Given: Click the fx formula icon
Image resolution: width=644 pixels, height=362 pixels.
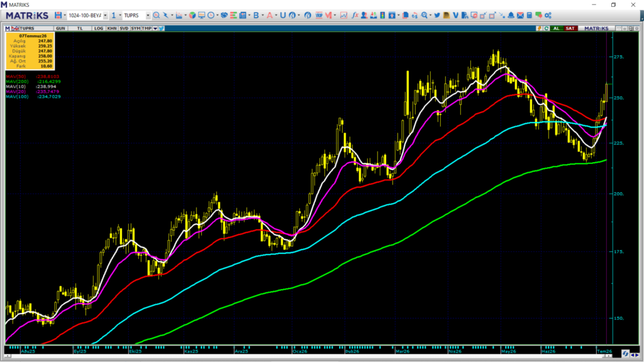Looking at the screenshot, I should click(x=355, y=15).
